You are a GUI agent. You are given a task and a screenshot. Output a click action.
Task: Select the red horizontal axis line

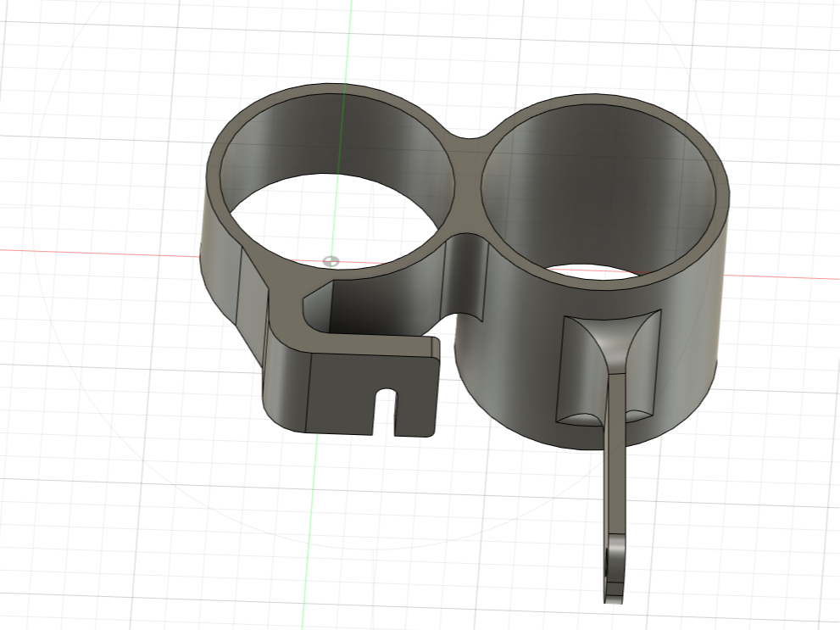coord(97,253)
